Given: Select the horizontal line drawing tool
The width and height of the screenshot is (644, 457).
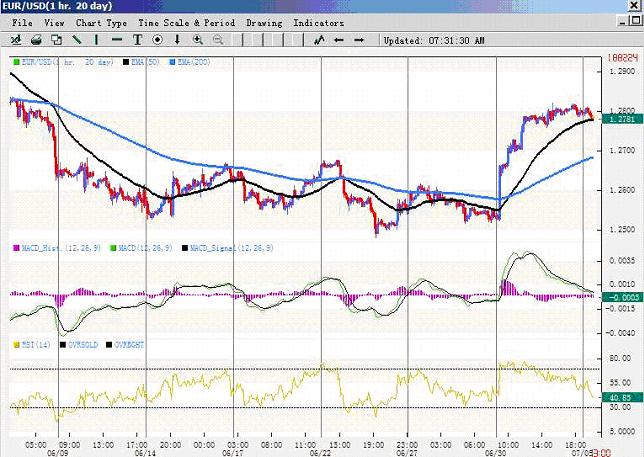Looking at the screenshot, I should point(117,40).
